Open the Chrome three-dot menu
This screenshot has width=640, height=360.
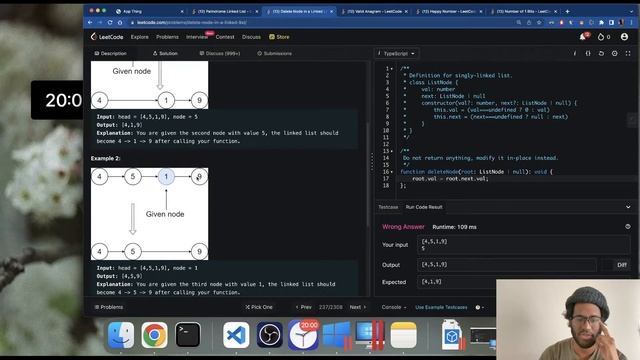point(631,22)
